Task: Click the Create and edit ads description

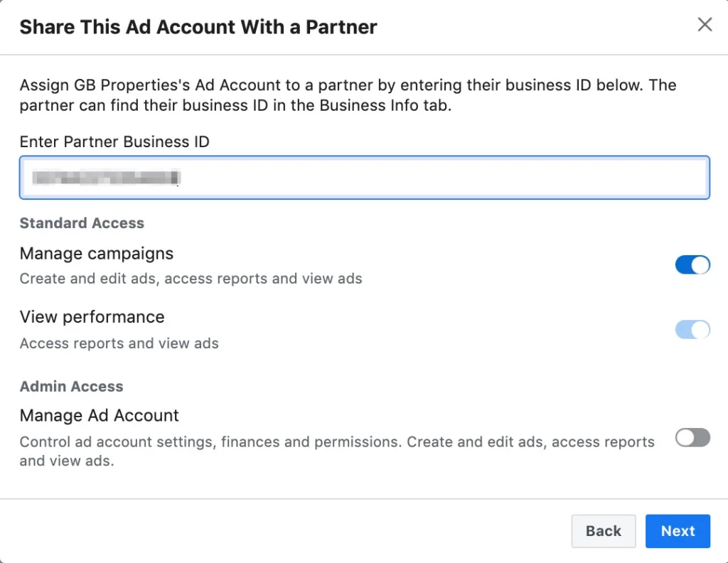Action: 191,279
